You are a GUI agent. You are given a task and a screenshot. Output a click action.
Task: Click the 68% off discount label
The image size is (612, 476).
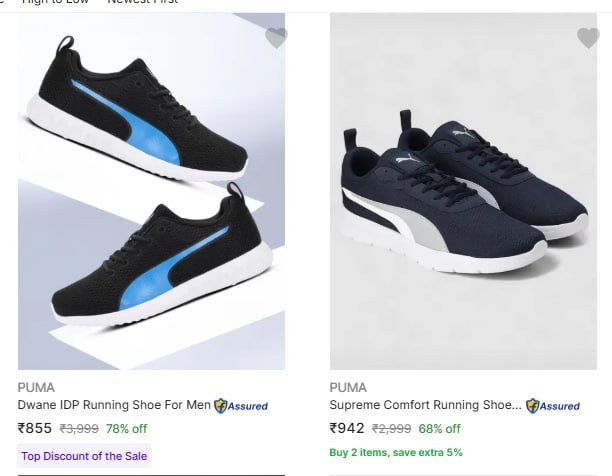[x=439, y=429]
